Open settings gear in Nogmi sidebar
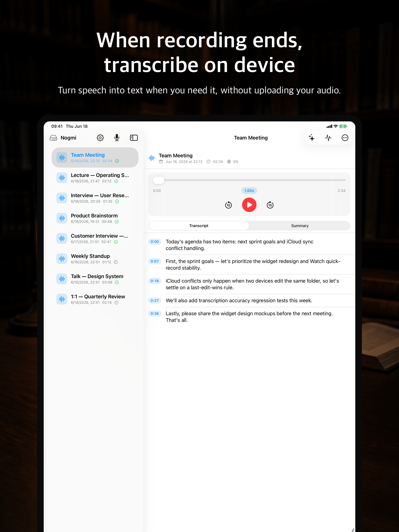Image resolution: width=399 pixels, height=532 pixels. click(x=100, y=138)
